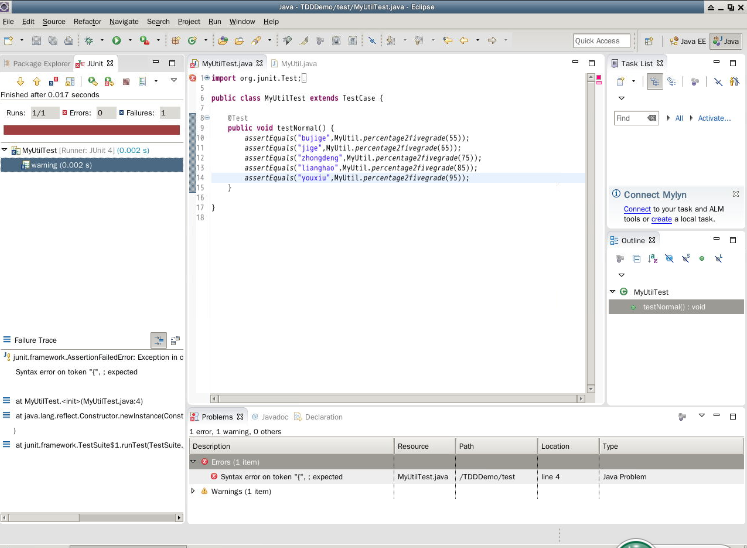This screenshot has width=747, height=548.
Task: Open the Navigate menu
Action: (x=123, y=21)
